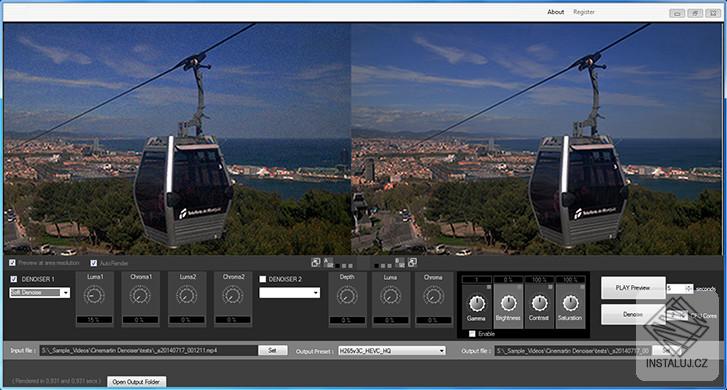Viewport: 727px width, 390px height.
Task: Click the Luma2 knob
Action: point(186,295)
